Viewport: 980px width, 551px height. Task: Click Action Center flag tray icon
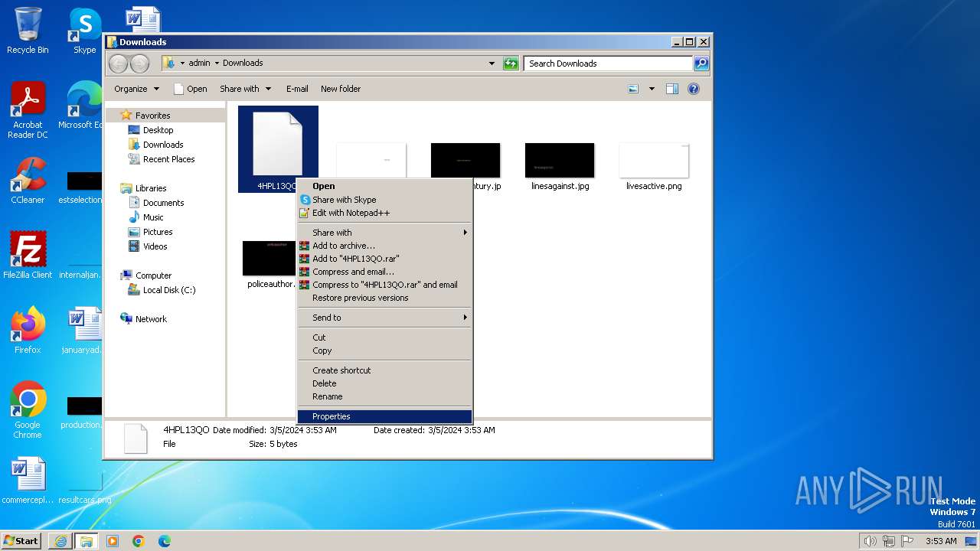click(907, 541)
